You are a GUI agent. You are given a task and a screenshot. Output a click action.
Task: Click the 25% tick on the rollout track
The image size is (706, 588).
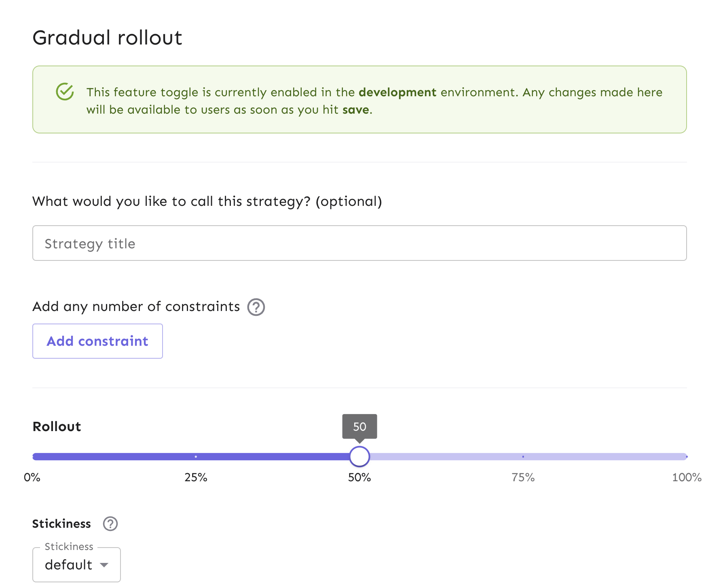196,456
